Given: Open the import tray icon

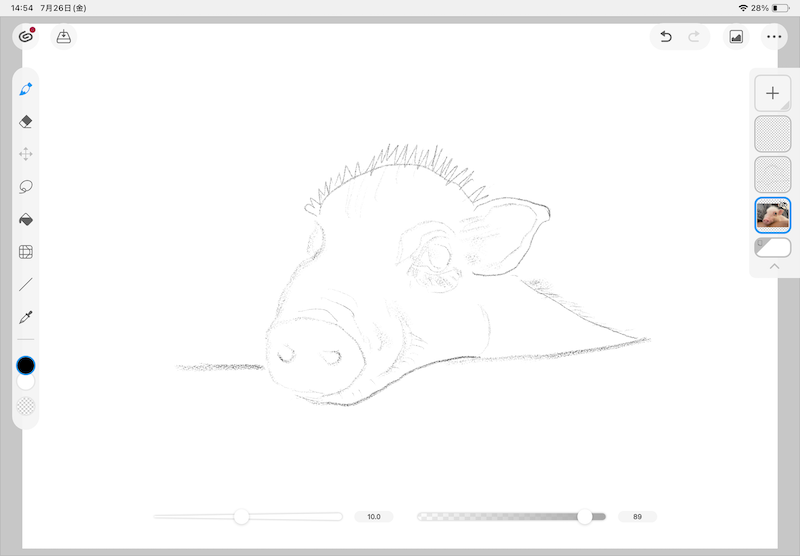Looking at the screenshot, I should click(63, 37).
